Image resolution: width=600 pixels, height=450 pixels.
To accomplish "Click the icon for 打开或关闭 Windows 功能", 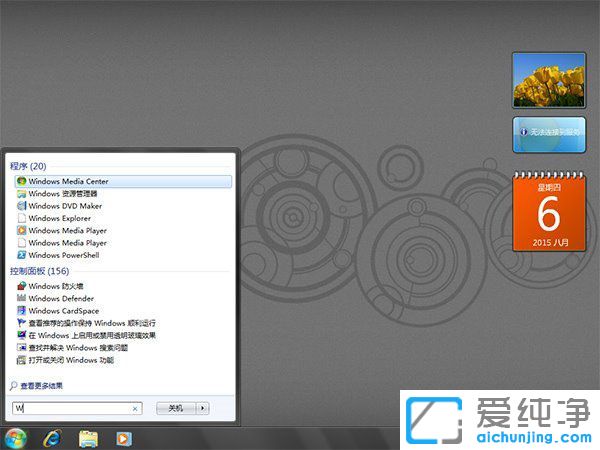I will (x=21, y=360).
